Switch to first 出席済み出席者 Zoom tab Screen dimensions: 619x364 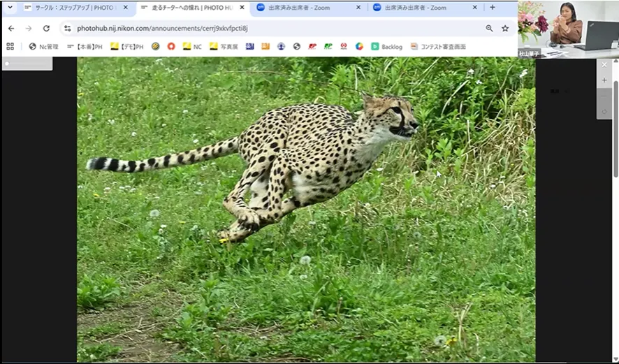(x=306, y=8)
